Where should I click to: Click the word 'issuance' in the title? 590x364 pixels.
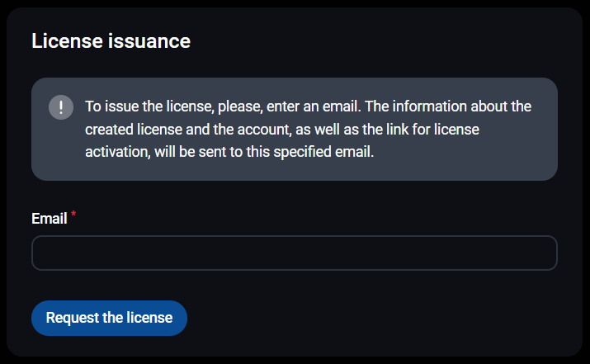(x=149, y=41)
